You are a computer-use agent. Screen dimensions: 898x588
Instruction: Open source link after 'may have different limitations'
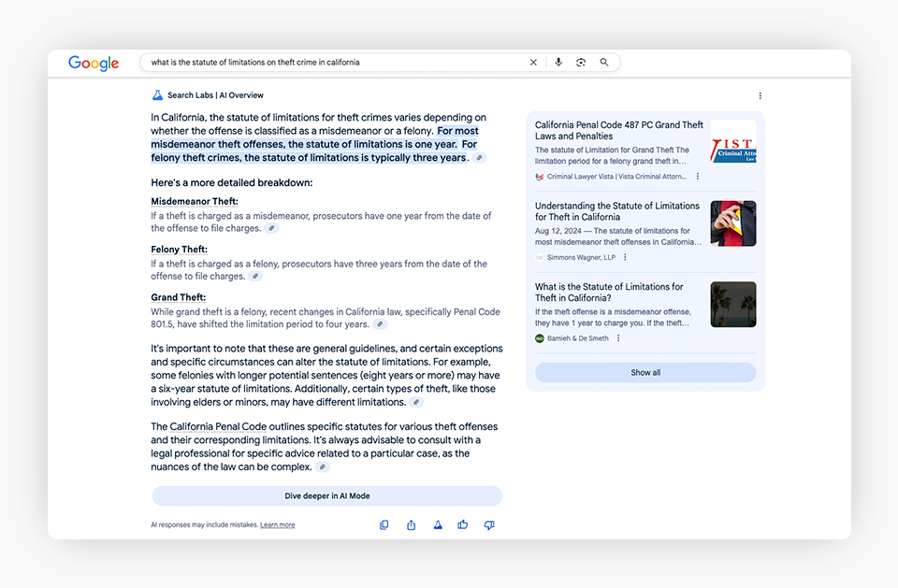[417, 403]
